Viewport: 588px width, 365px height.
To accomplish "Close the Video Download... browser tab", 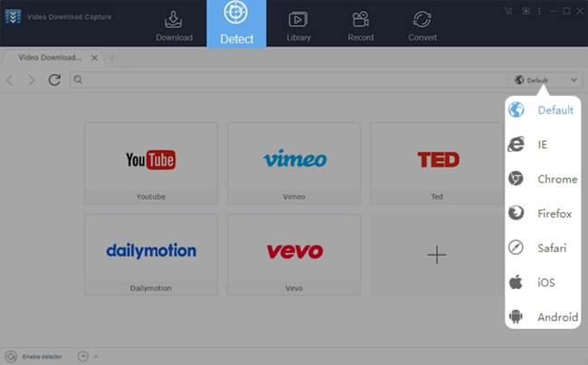I will (x=94, y=58).
